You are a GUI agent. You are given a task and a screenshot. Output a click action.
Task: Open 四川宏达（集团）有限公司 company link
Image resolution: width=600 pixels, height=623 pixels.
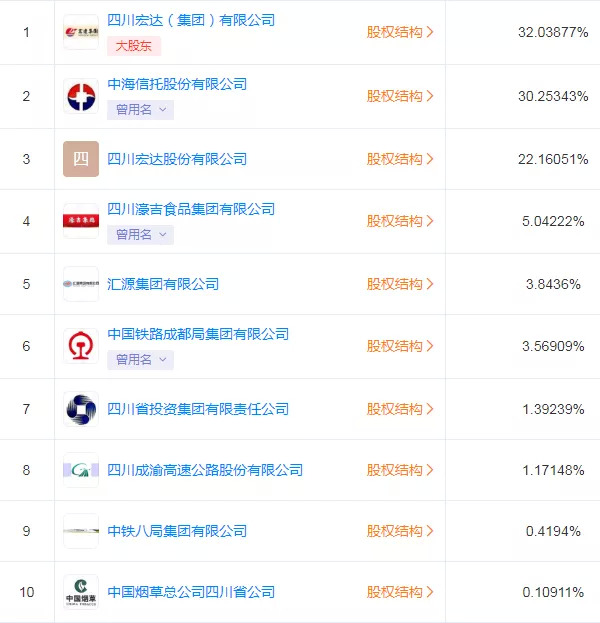[x=190, y=20]
